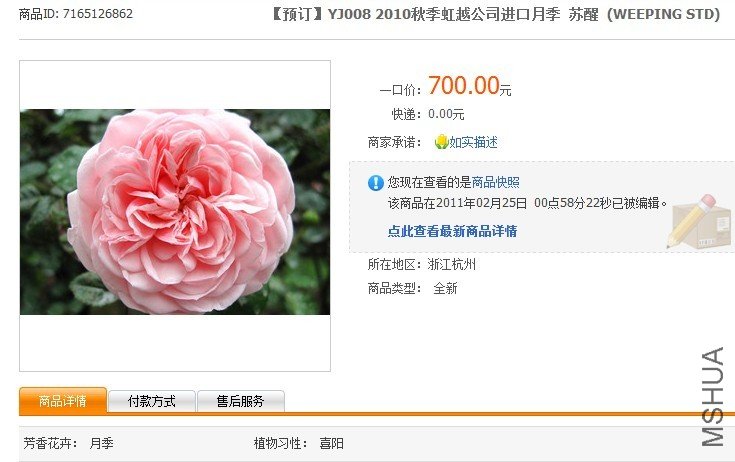Click the 700.00元 price text
The image size is (735, 462).
click(x=469, y=86)
